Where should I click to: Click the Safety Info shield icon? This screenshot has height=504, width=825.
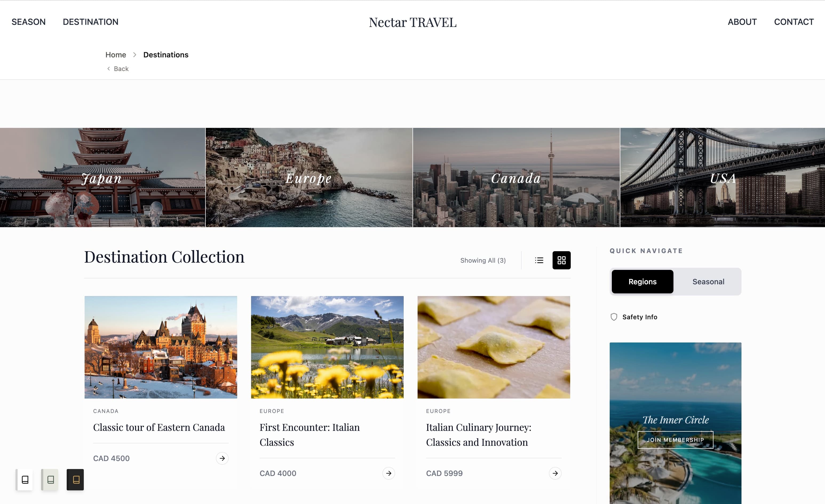coord(614,317)
